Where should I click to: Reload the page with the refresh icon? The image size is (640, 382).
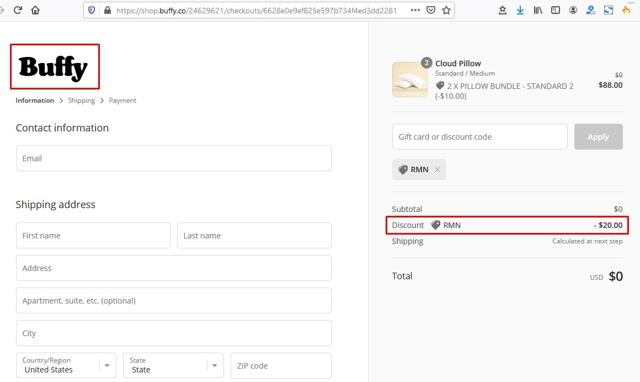click(18, 10)
